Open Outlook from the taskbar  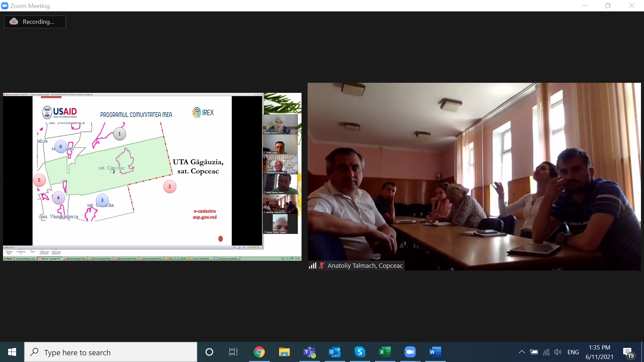pos(334,352)
